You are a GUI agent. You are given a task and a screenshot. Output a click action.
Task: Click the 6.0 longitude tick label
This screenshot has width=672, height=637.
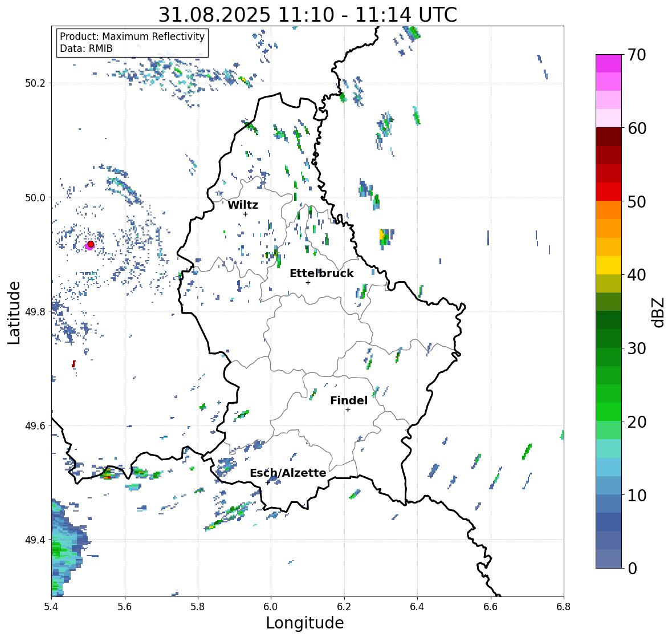coord(271,607)
